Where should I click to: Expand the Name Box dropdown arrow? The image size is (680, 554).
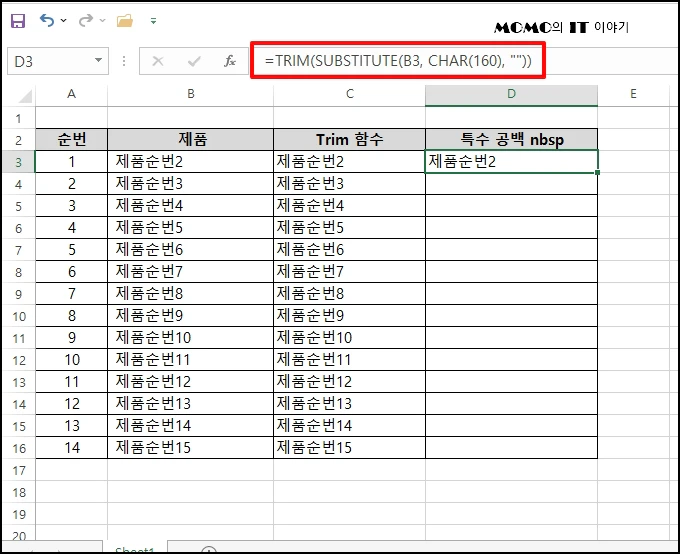click(99, 61)
